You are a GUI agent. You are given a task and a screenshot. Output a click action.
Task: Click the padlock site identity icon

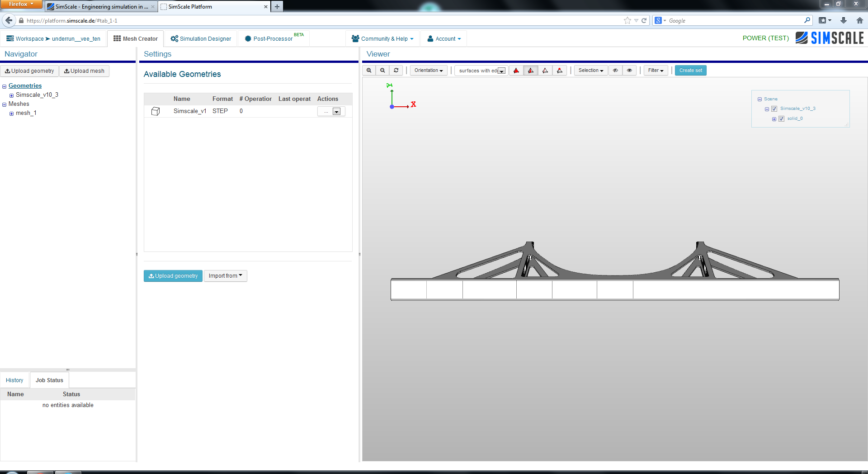(x=21, y=20)
